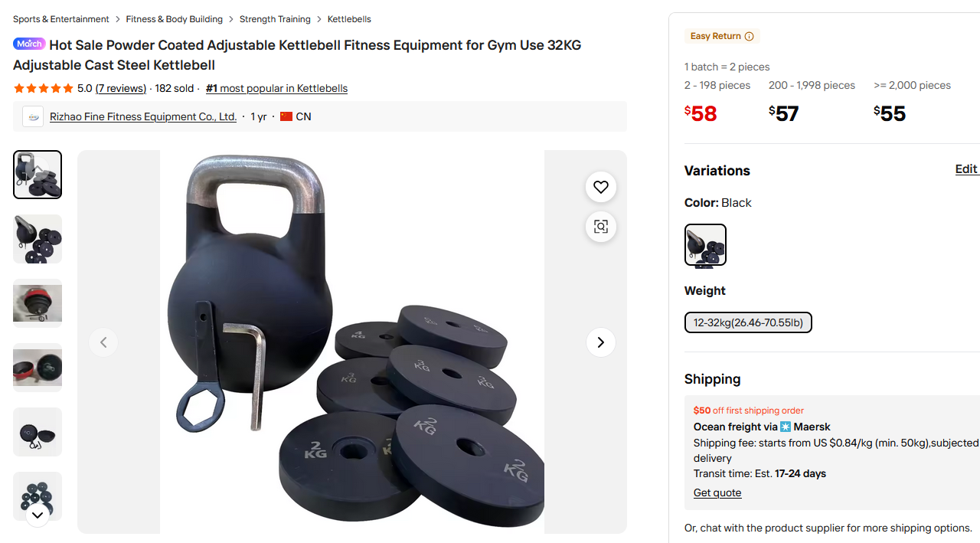
Task: Select the 12-32kg weight option
Action: point(748,322)
